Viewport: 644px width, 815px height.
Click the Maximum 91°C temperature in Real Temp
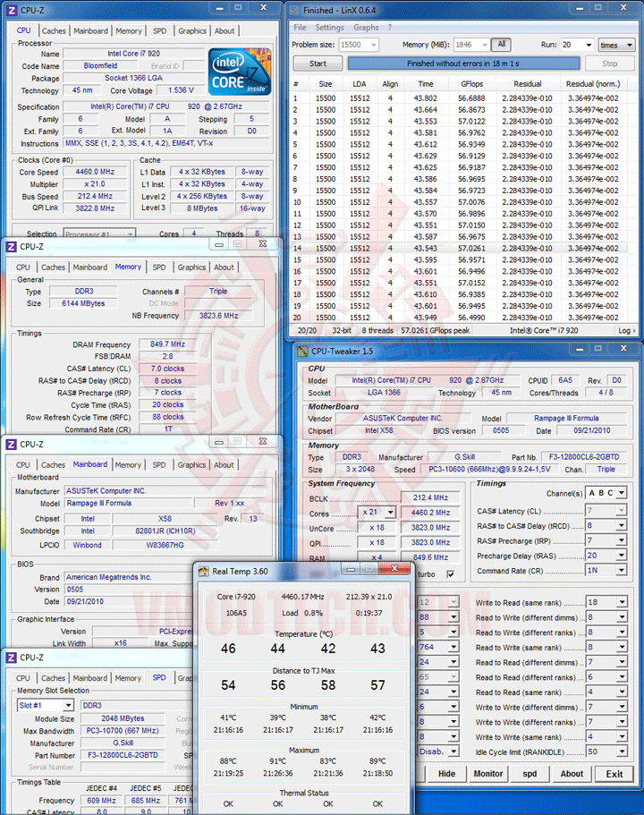(x=278, y=761)
